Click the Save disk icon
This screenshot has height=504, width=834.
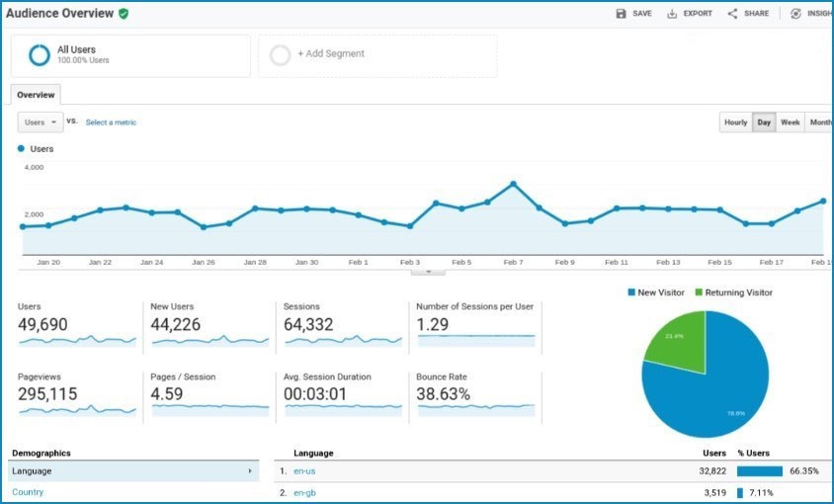click(621, 14)
